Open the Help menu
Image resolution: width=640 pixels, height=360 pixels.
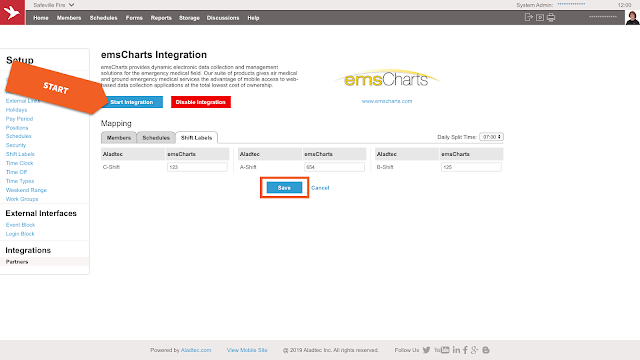click(253, 18)
